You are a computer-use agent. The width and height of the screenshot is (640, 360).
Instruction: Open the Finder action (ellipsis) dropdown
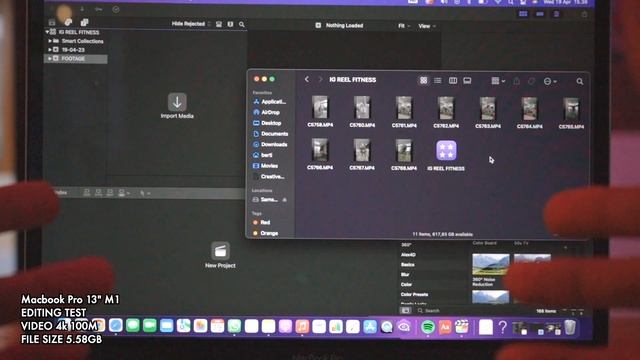click(x=550, y=82)
